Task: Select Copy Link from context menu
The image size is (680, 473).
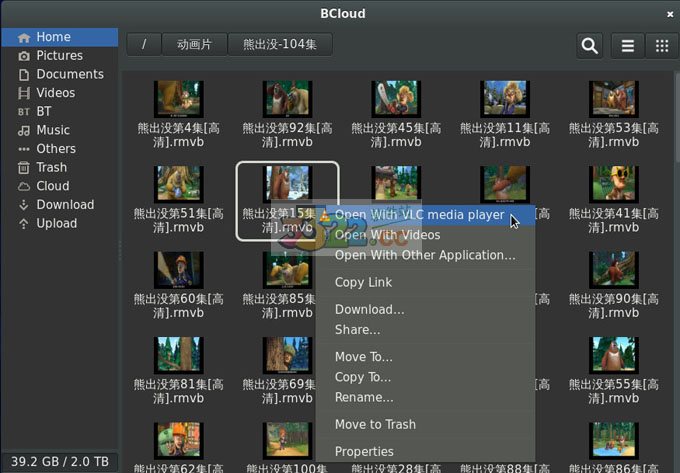Action: pos(425,282)
